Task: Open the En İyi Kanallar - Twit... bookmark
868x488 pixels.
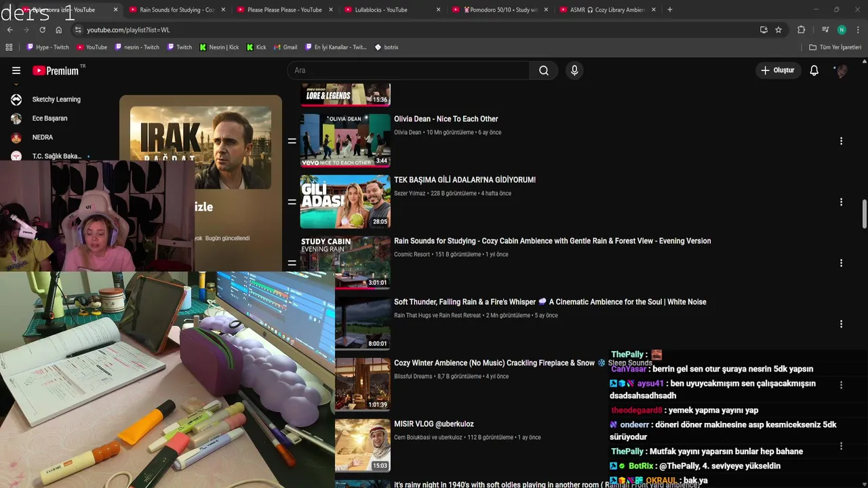Action: point(335,47)
